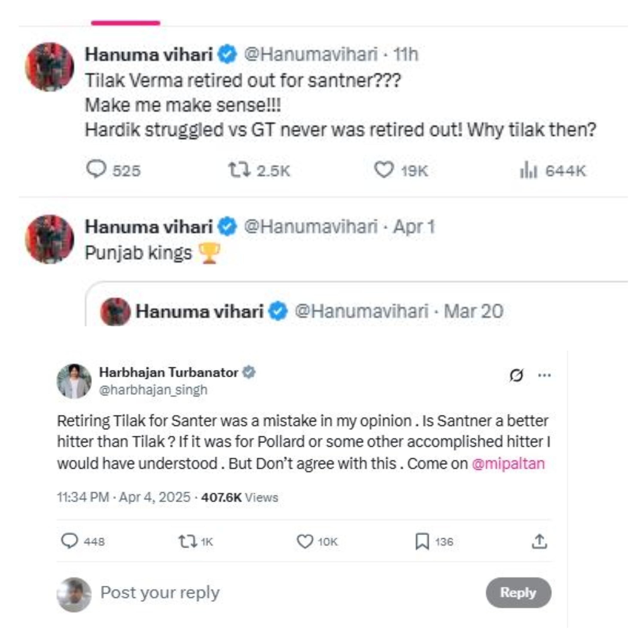Open more options on Harbhajan's tweet
Image resolution: width=644 pixels, height=644 pixels.
click(x=544, y=375)
